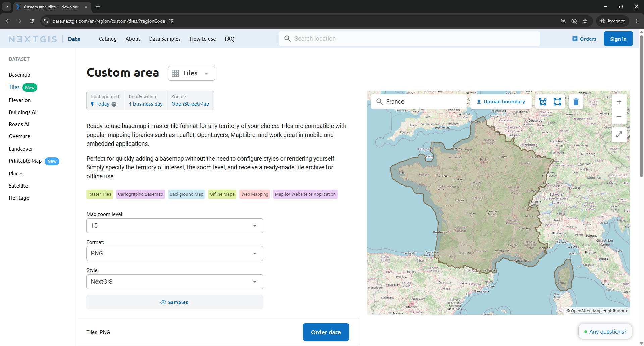Delete boundary with the trash icon
644x346 pixels.
coord(576,102)
